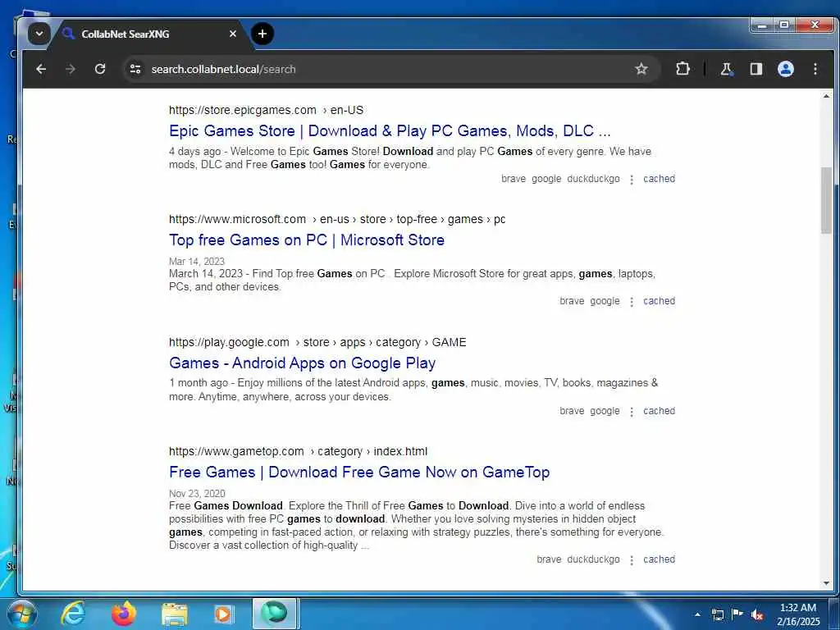
Task: Open the profile avatar menu
Action: (785, 69)
